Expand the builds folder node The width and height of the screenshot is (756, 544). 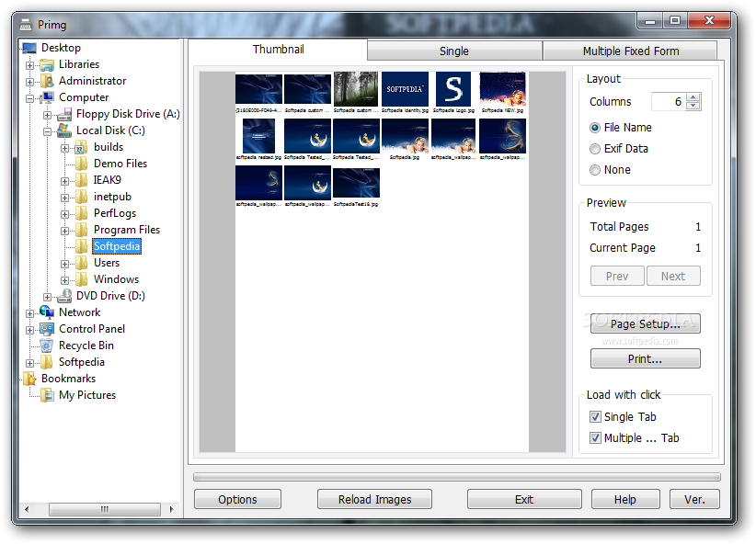[x=64, y=149]
